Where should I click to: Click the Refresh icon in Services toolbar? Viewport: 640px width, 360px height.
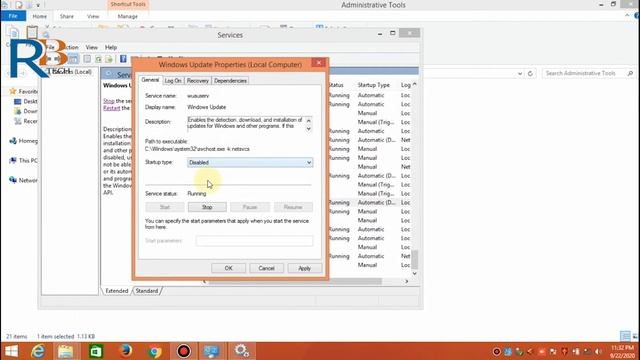pos(98,59)
